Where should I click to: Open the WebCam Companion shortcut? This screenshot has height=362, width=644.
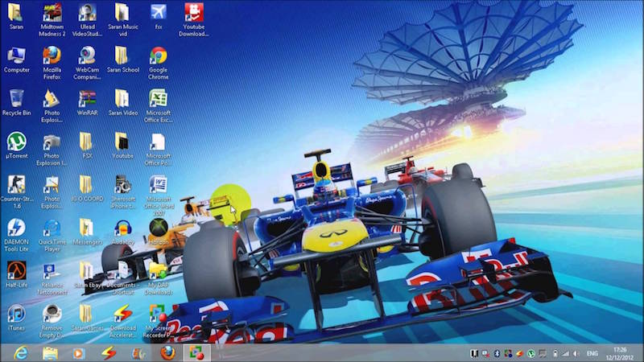coord(87,63)
